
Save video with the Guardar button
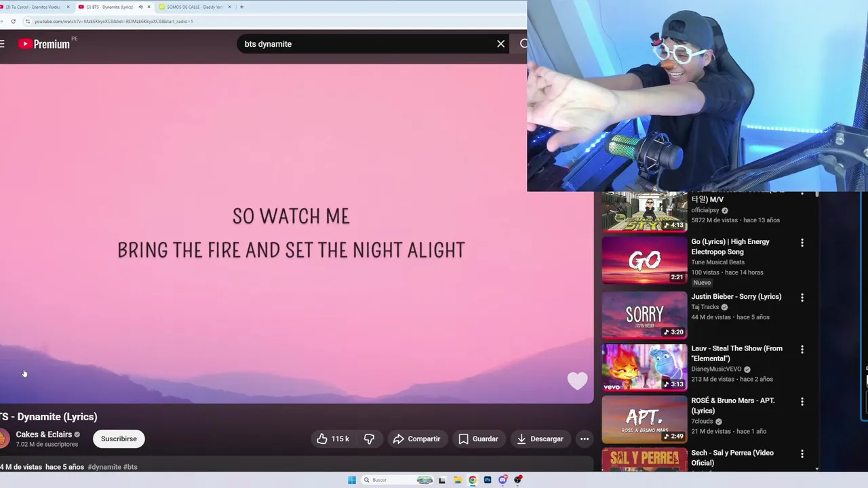[x=479, y=439]
